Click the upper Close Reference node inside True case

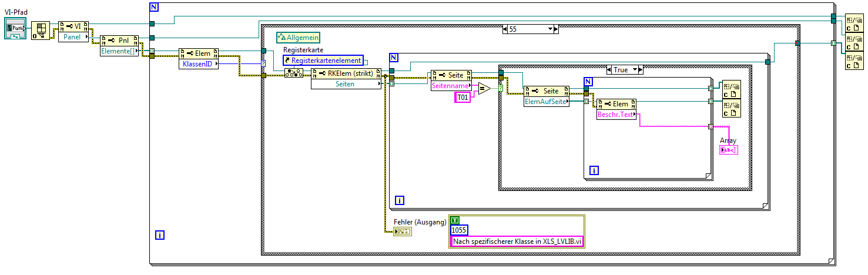pos(730,88)
